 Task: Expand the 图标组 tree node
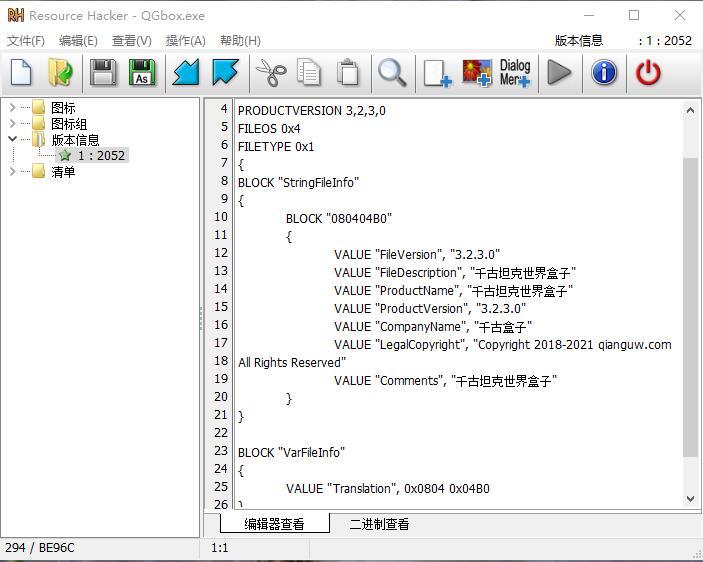[13, 123]
